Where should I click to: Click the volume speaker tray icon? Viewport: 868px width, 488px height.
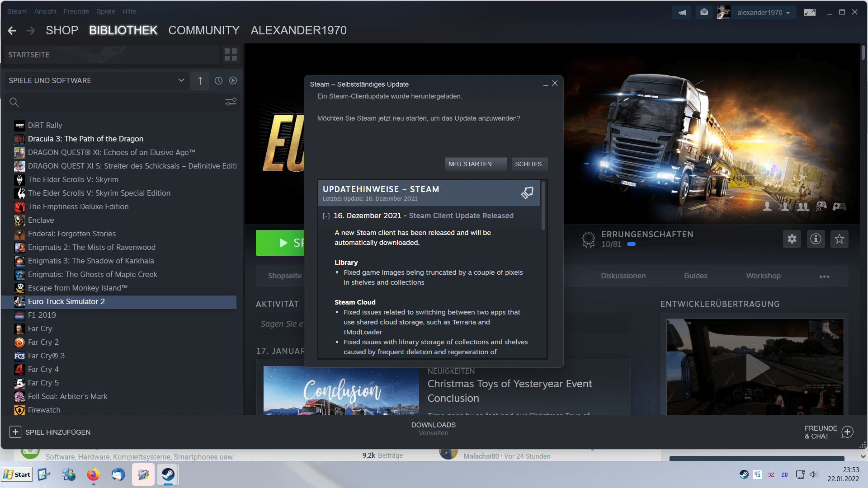coord(813,474)
